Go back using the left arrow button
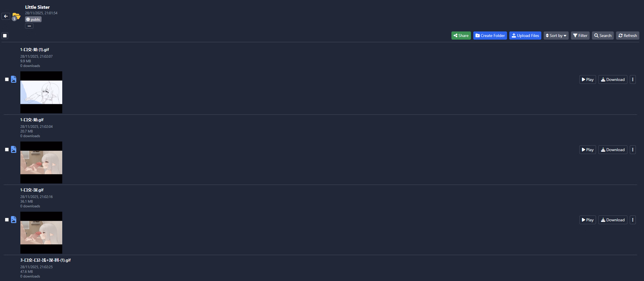Image resolution: width=644 pixels, height=281 pixels. [x=6, y=16]
